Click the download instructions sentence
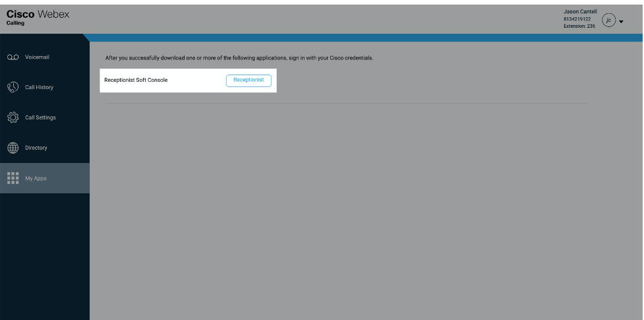Viewport: 644px width, 320px height. coord(239,58)
